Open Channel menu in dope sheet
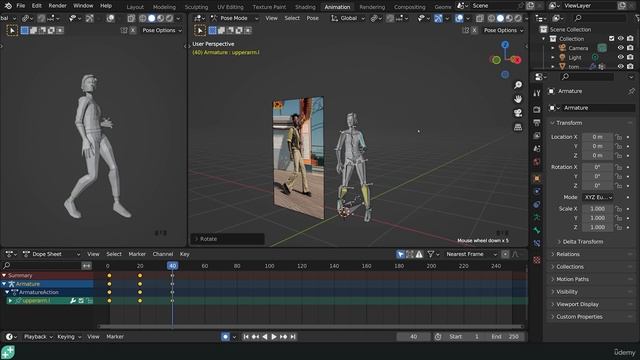640x360 pixels. coord(163,254)
